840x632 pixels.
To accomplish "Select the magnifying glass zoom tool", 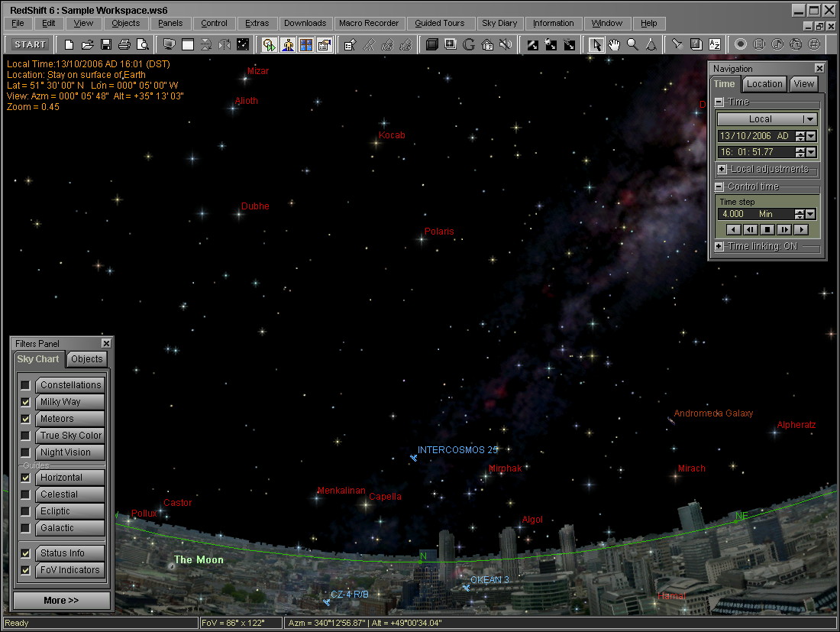I will (x=632, y=45).
